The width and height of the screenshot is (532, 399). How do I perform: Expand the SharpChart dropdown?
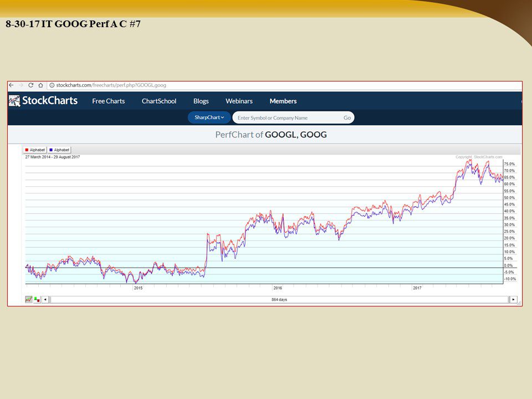coord(209,117)
